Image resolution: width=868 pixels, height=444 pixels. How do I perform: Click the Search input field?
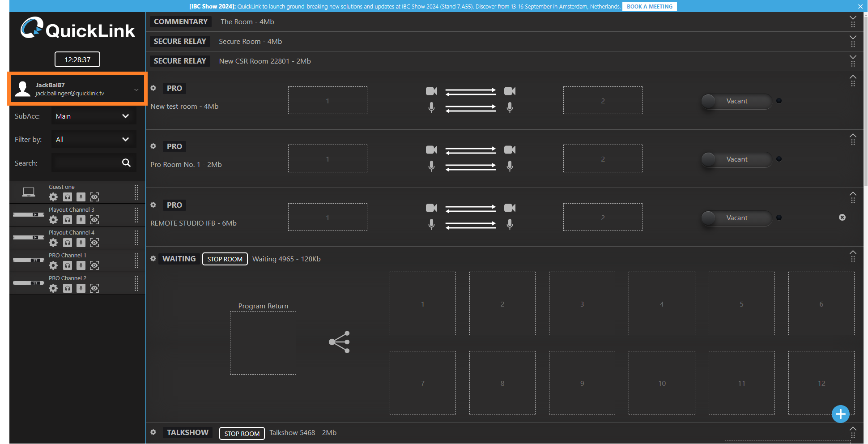86,163
